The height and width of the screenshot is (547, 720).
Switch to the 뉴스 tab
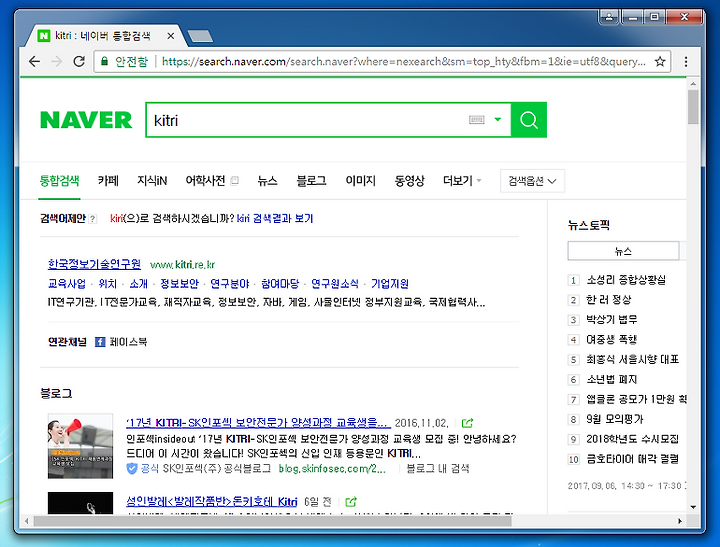pos(267,180)
